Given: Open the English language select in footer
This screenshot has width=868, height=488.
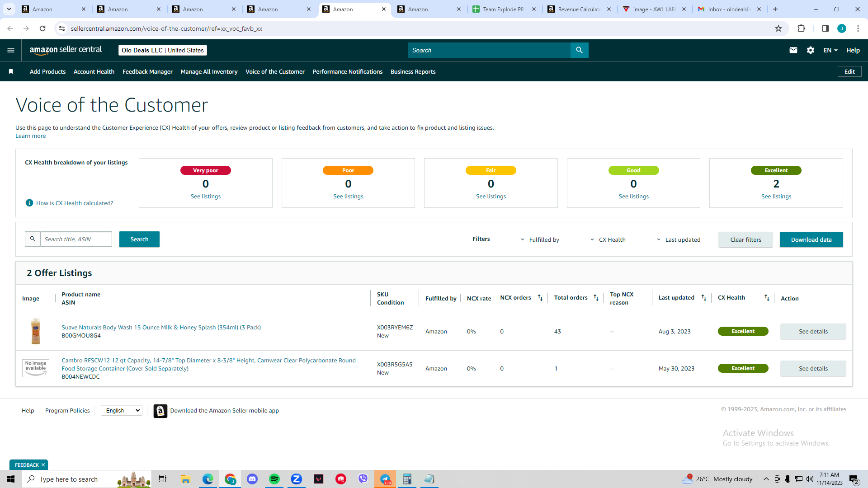Looking at the screenshot, I should [122, 410].
